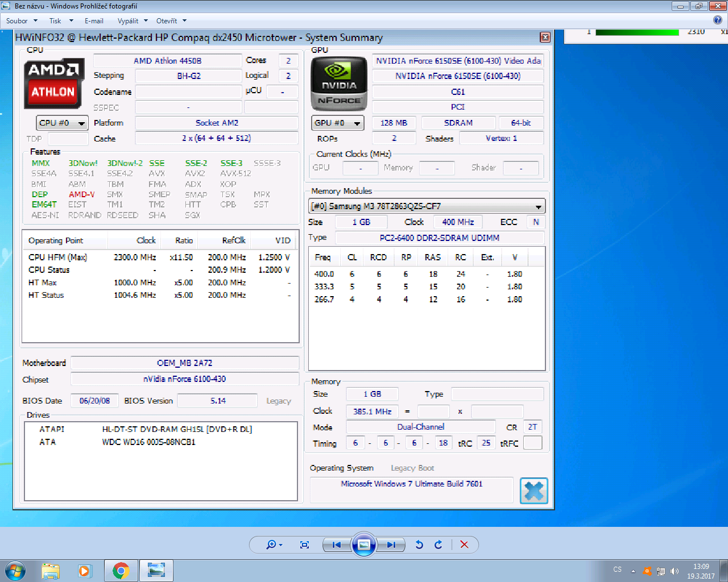The image size is (728, 582).
Task: Click the fit-to-window size icon
Action: click(x=305, y=544)
